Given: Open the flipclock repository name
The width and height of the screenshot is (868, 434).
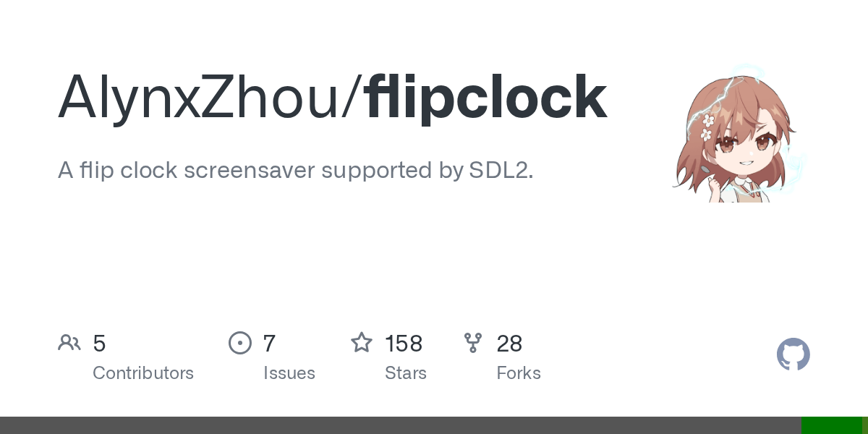Looking at the screenshot, I should 486,98.
